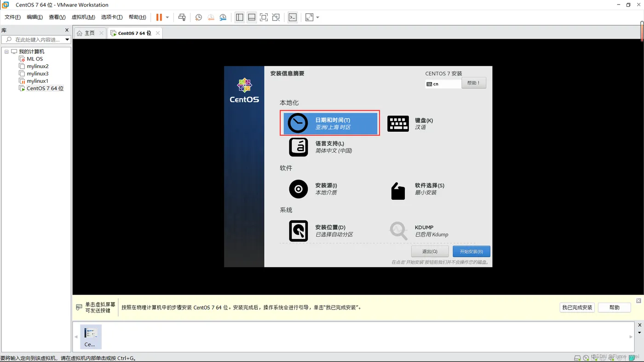This screenshot has height=362, width=644.
Task: Click 帮助 button in the yellow hint bar
Action: (614, 307)
